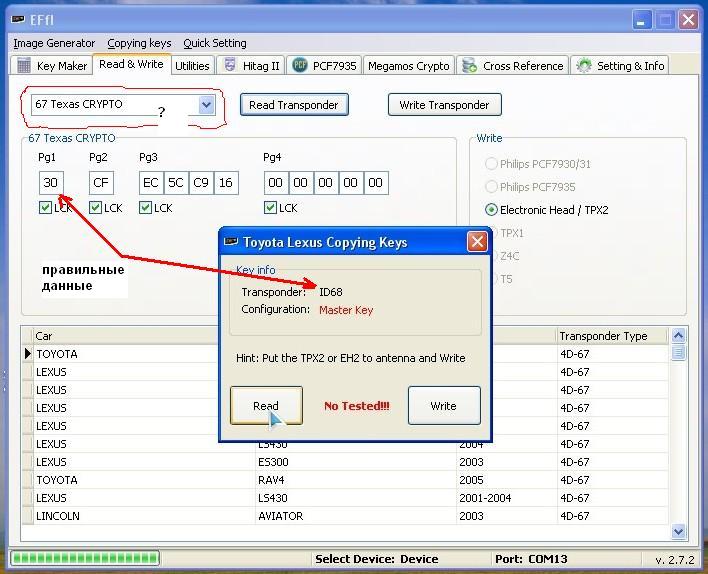Switch to the Read & Write tab
Image resolution: width=708 pixels, height=574 pixels.
pyautogui.click(x=131, y=64)
